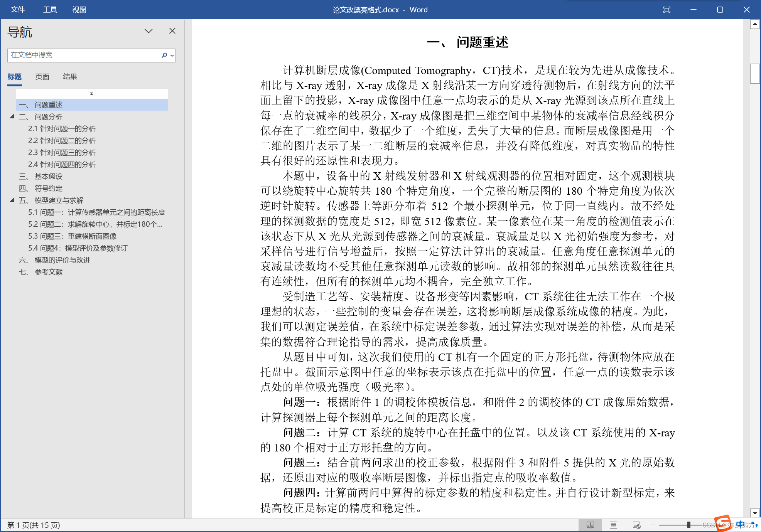This screenshot has width=761, height=532.
Task: Switch to Print Layout view icon
Action: tap(613, 525)
